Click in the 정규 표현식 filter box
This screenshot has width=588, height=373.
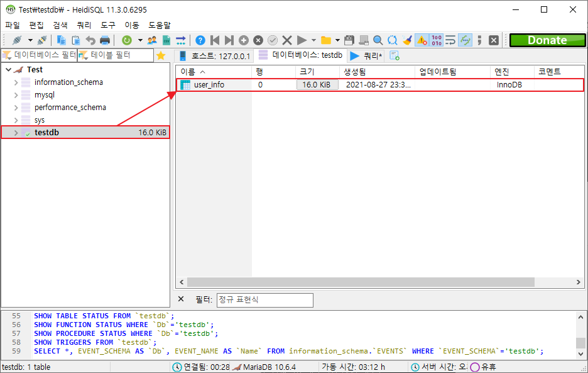(264, 300)
